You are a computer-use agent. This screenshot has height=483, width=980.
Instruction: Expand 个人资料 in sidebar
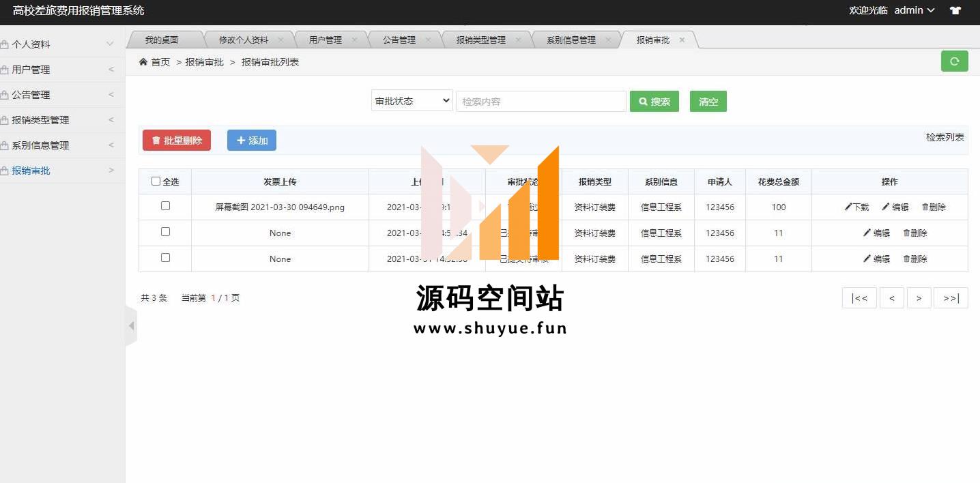tap(58, 44)
